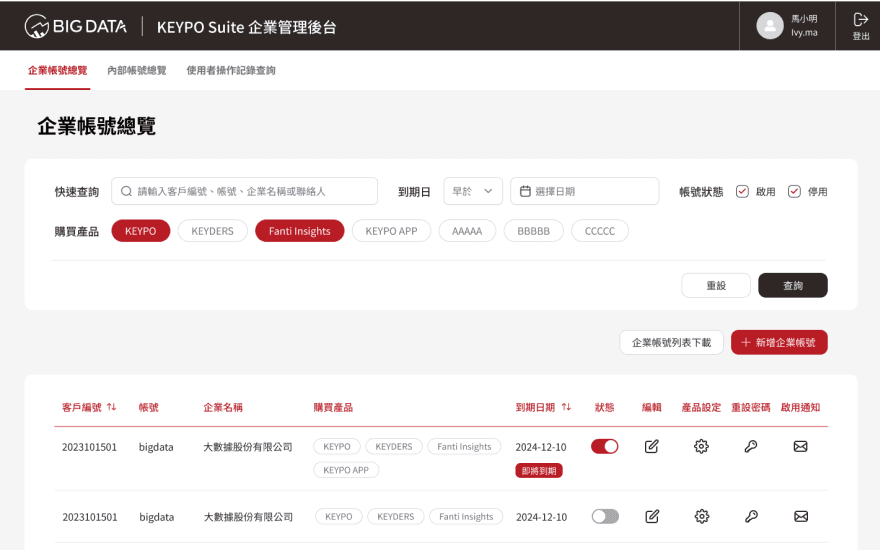Image resolution: width=880 pixels, height=550 pixels.
Task: Click Fanti Insights tag in first table row
Action: (464, 447)
